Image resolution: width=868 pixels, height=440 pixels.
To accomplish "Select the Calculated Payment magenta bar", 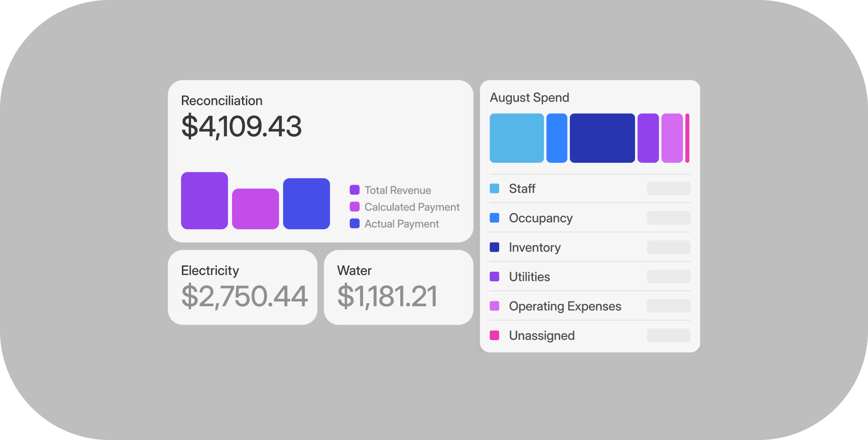I will click(255, 209).
